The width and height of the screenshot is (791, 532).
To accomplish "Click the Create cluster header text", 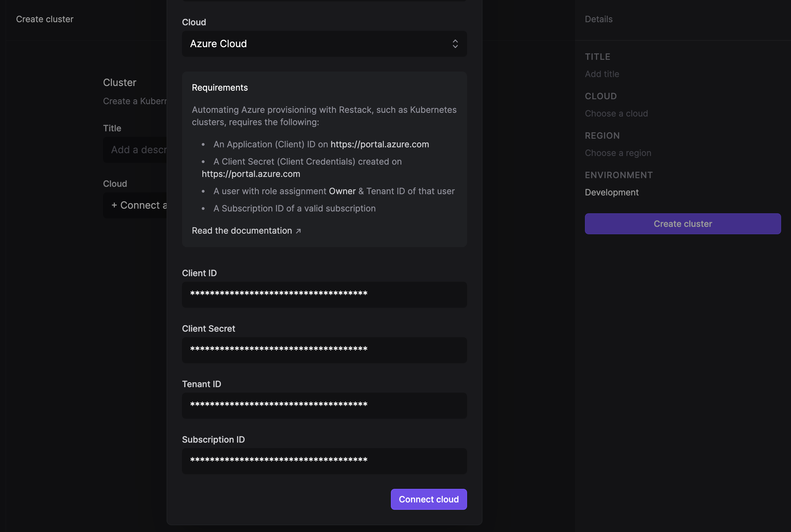I will tap(44, 19).
